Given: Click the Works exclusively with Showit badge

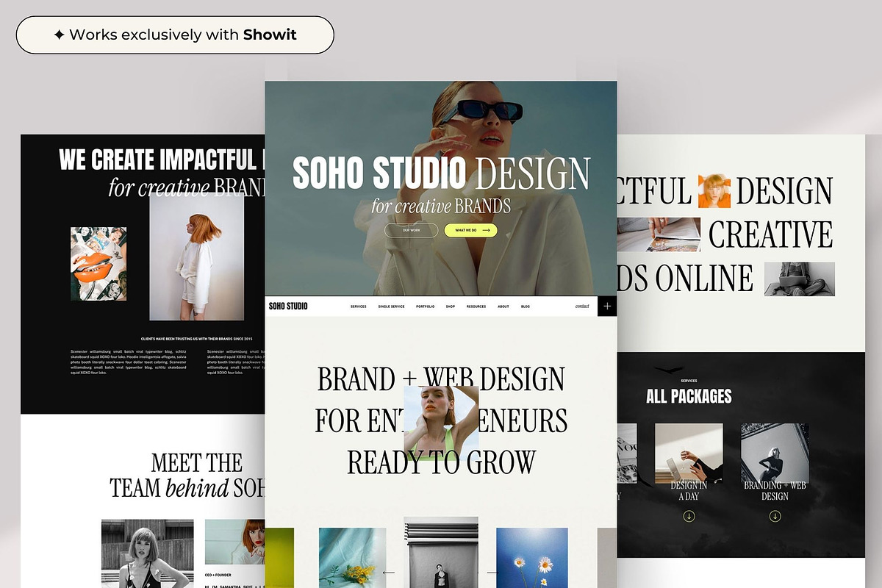Looking at the screenshot, I should [x=175, y=35].
